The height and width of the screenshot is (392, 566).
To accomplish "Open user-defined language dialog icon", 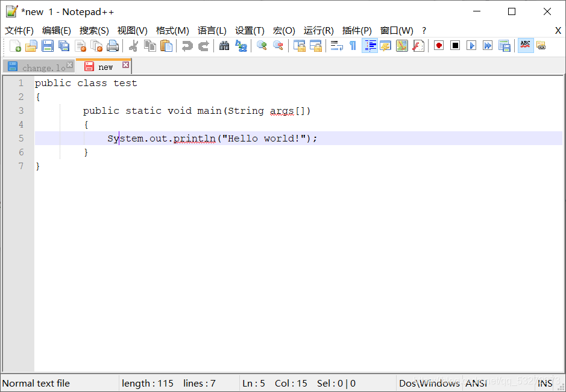I will 386,46.
